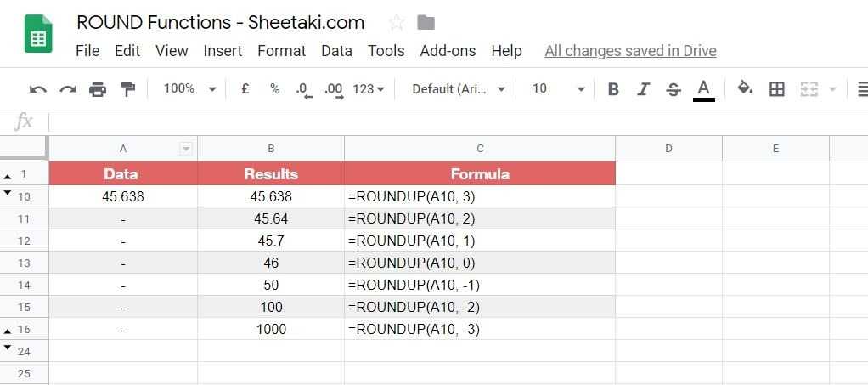The image size is (868, 385).
Task: Click the undo arrow icon
Action: pos(38,89)
